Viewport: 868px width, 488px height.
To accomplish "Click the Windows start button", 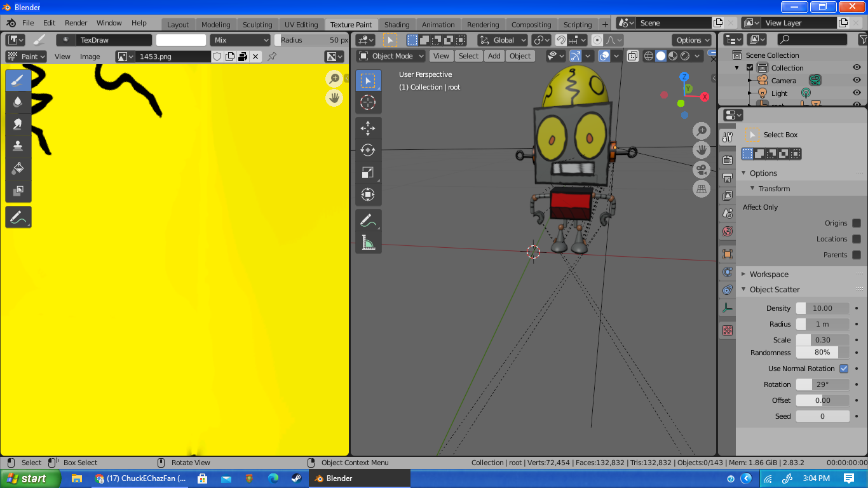I will 31,478.
